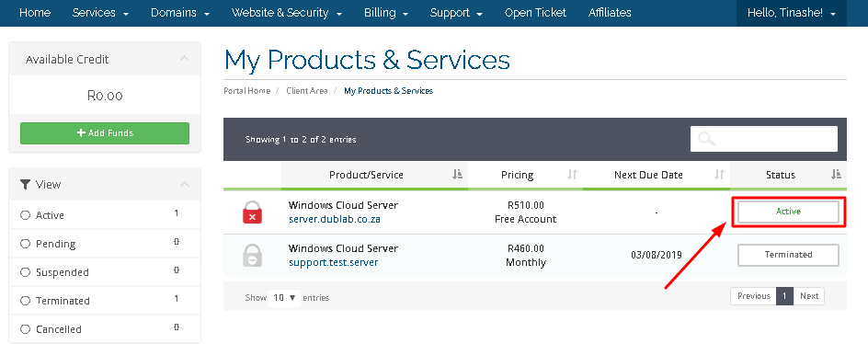
Task: Click the 03/08/2019 due date cell
Action: [x=656, y=256]
